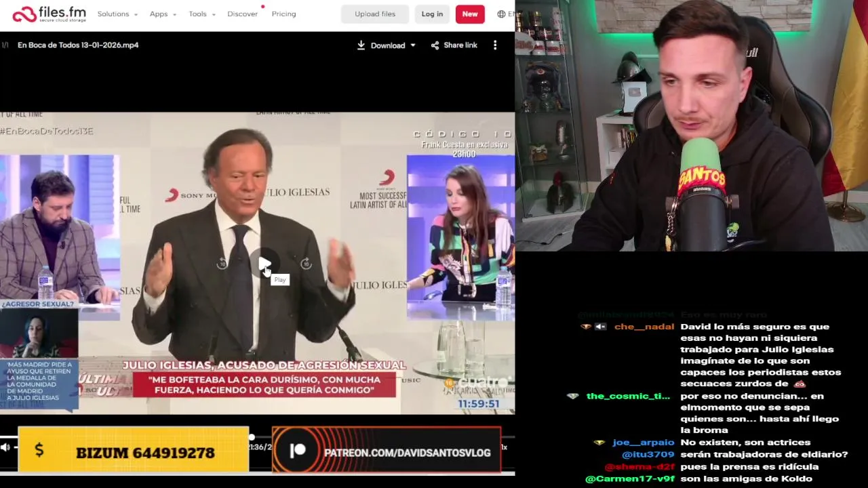Viewport: 868px width, 488px height.
Task: Click the Share link button
Action: pyautogui.click(x=454, y=45)
